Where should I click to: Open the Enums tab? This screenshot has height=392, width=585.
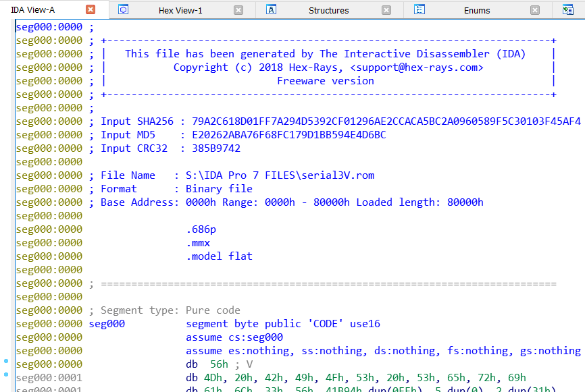tap(477, 10)
